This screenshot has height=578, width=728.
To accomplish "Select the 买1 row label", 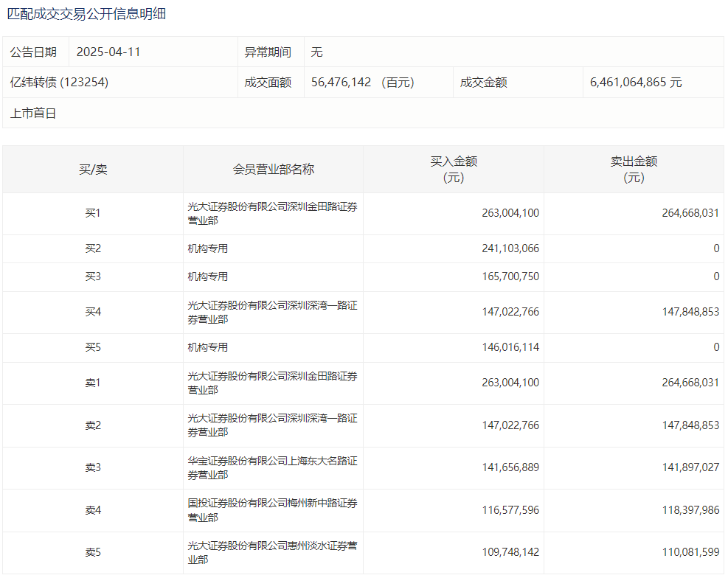I will tap(93, 214).
